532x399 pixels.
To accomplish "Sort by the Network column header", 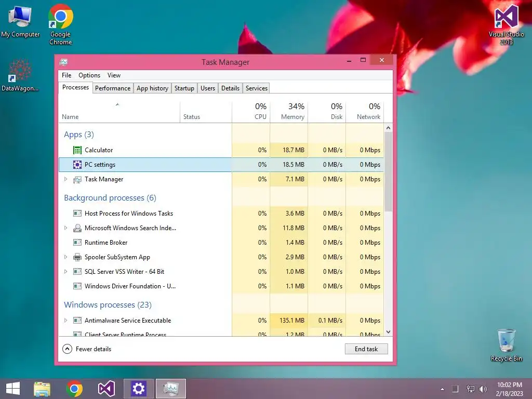I will tap(365, 112).
